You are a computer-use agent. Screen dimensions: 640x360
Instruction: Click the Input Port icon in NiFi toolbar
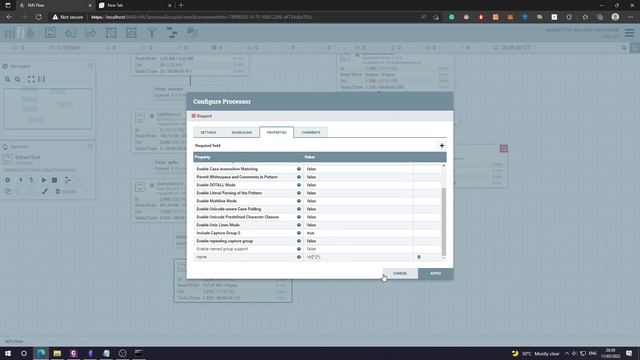tap(70, 33)
